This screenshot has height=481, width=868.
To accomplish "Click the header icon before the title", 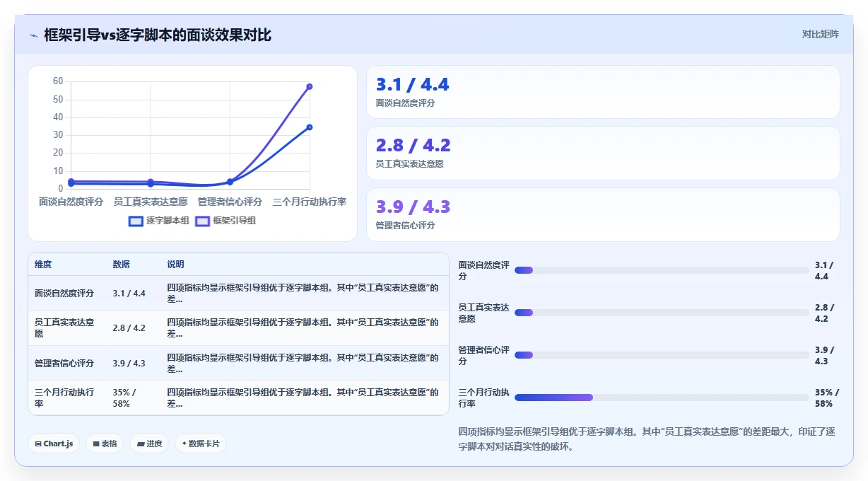I will click(33, 35).
